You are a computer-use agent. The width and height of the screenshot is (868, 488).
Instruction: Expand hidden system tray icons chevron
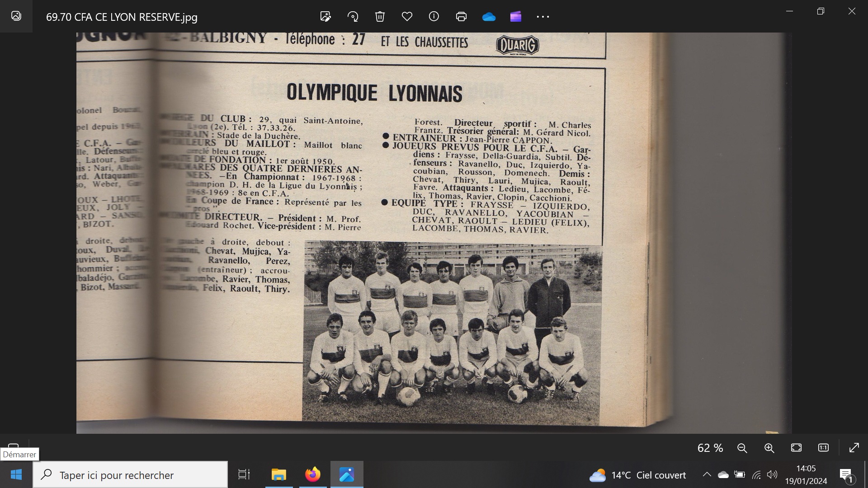[707, 474]
